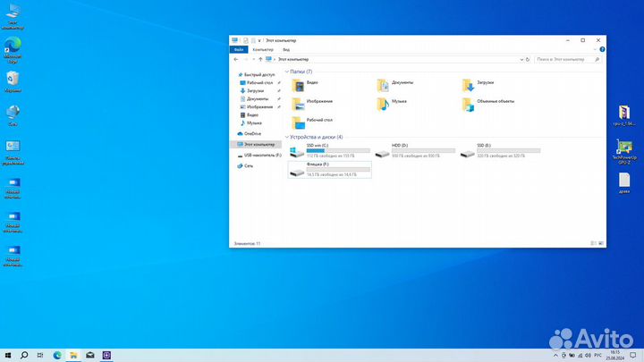Open the quick access toolbar customize dropdown
This screenshot has width=644, height=362.
259,40
